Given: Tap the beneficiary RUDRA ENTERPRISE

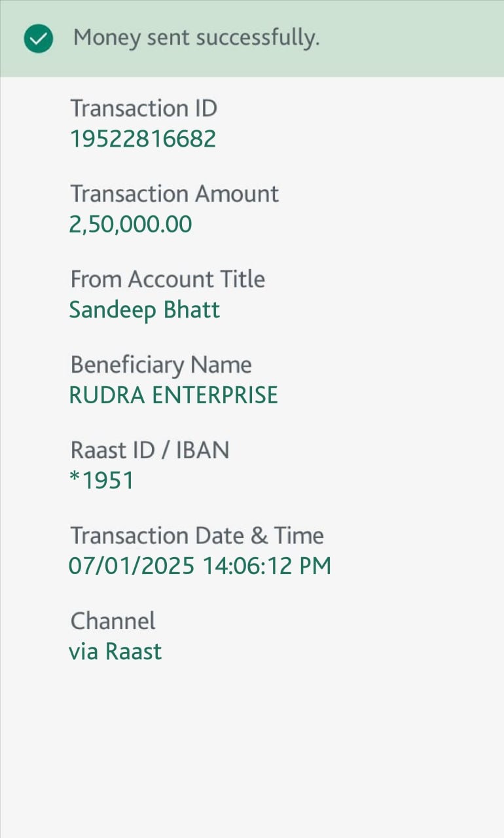Looking at the screenshot, I should click(173, 395).
